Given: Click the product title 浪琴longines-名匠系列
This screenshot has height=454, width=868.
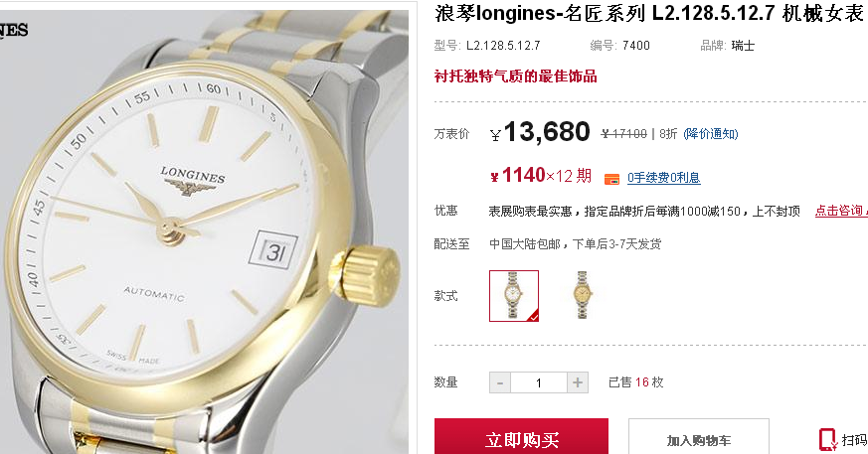Looking at the screenshot, I should point(540,13).
